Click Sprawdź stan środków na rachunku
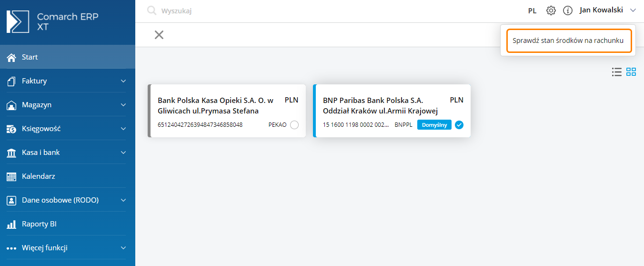Viewport: 644px width, 266px height. tap(568, 41)
